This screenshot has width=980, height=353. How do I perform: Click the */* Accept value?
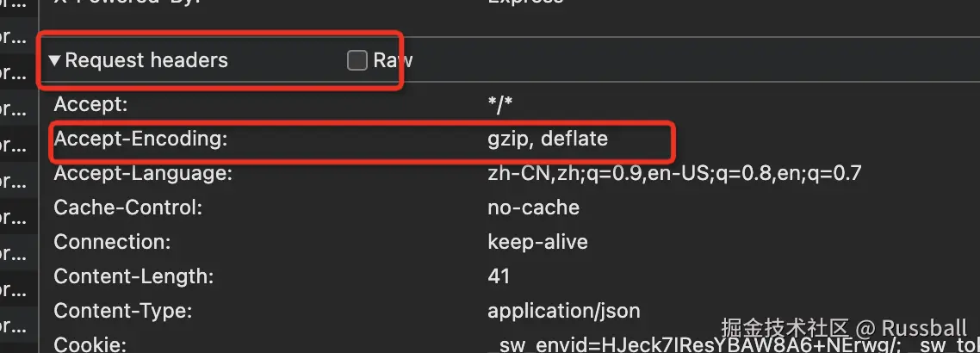tap(499, 106)
